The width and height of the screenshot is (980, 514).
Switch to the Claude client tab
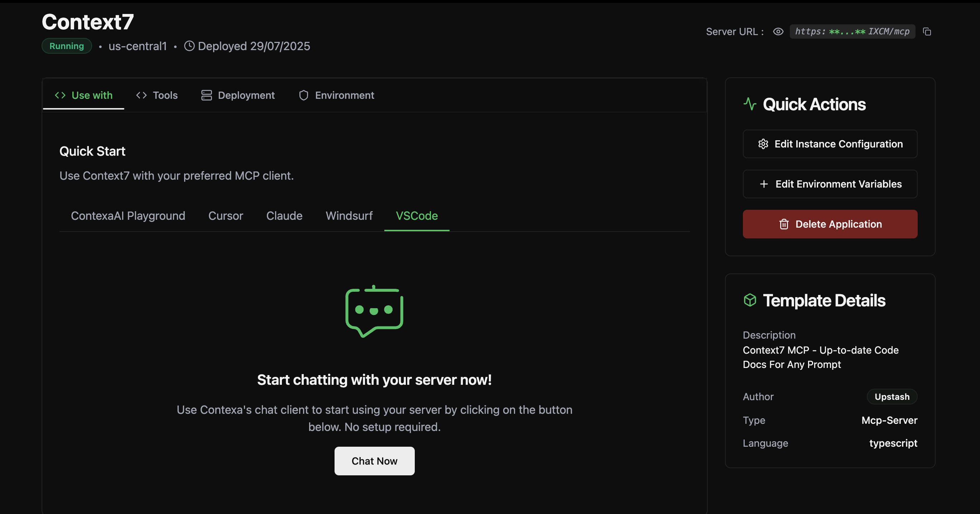tap(284, 216)
